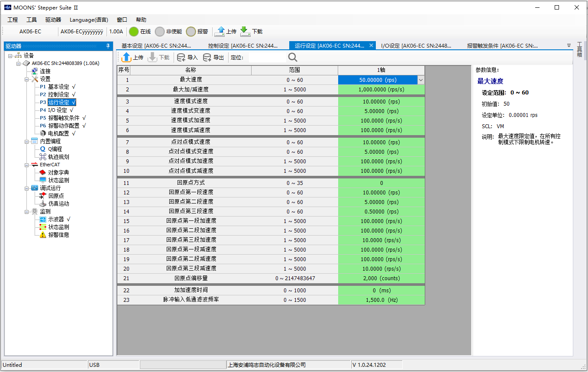Click the magnifier search icon beside 定位
Image resolution: width=588 pixels, height=372 pixels.
[293, 57]
